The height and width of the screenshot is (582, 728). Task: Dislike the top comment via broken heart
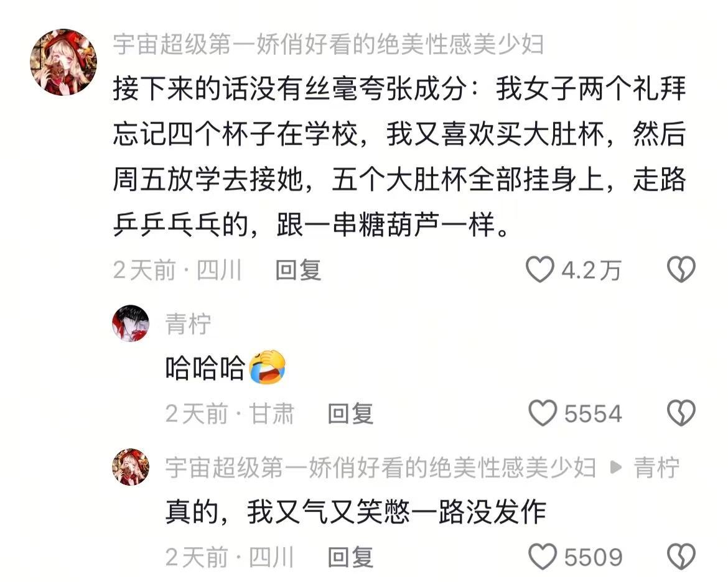click(681, 270)
